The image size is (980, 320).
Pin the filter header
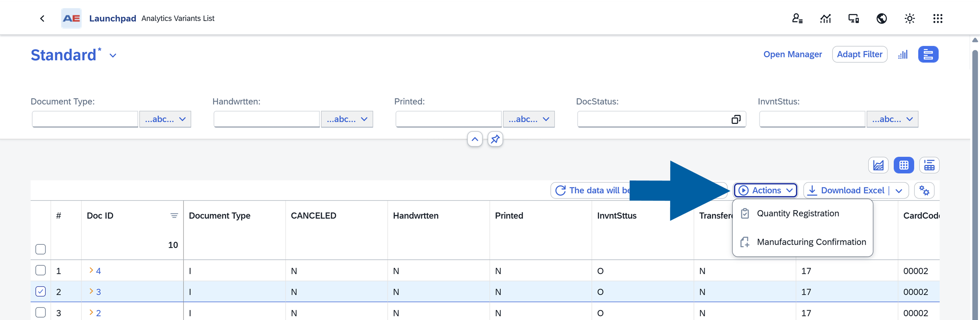point(495,139)
